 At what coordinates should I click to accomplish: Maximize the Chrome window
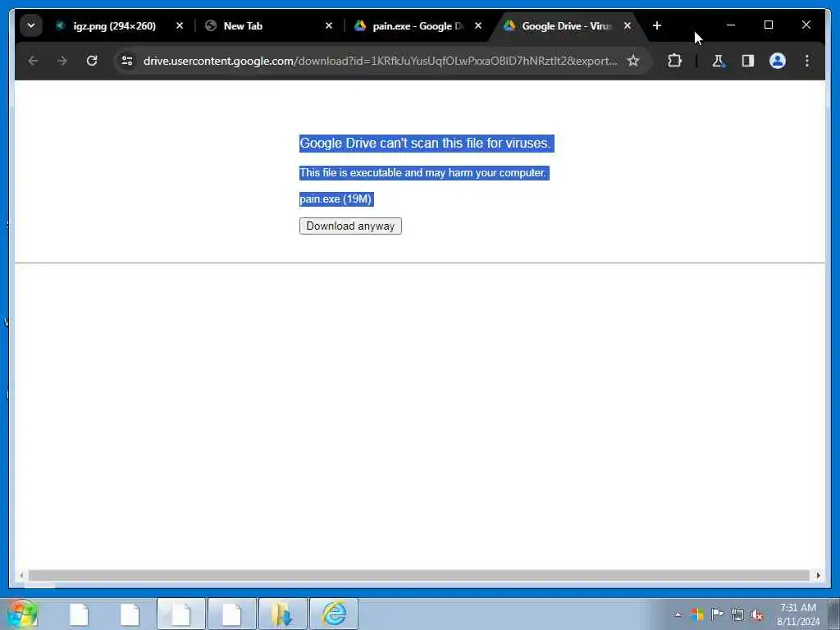click(x=768, y=25)
